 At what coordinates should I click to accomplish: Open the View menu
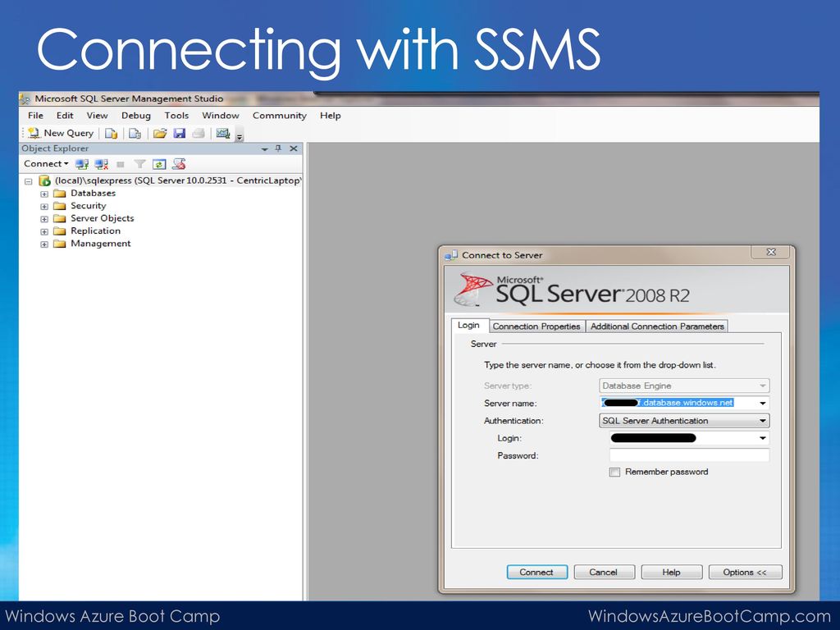tap(97, 115)
